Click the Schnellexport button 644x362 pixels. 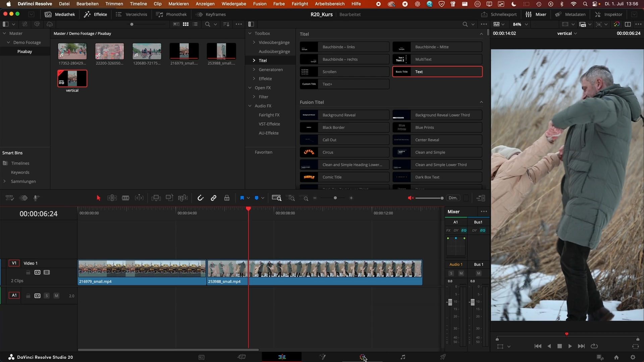tap(499, 14)
